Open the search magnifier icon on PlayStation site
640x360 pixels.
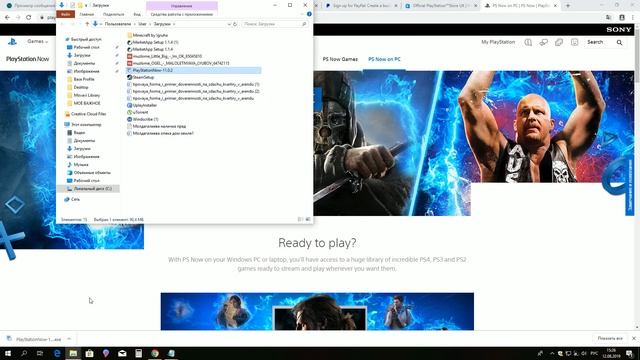619,42
